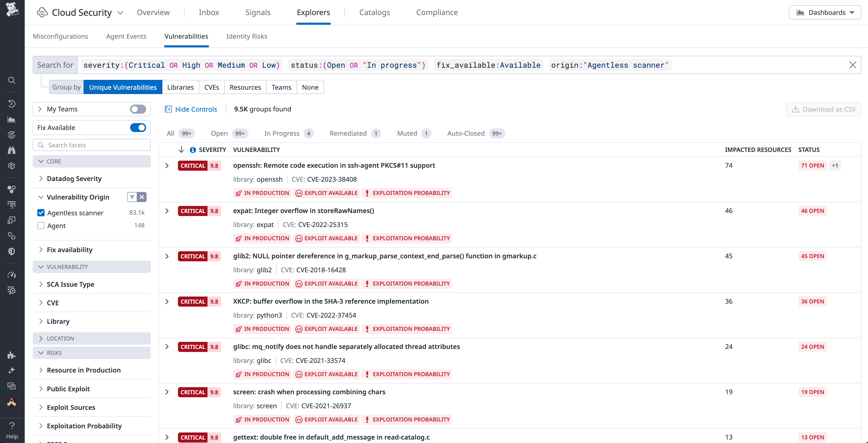Click the Hide Controls link
The height and width of the screenshot is (443, 868).
pyautogui.click(x=196, y=109)
